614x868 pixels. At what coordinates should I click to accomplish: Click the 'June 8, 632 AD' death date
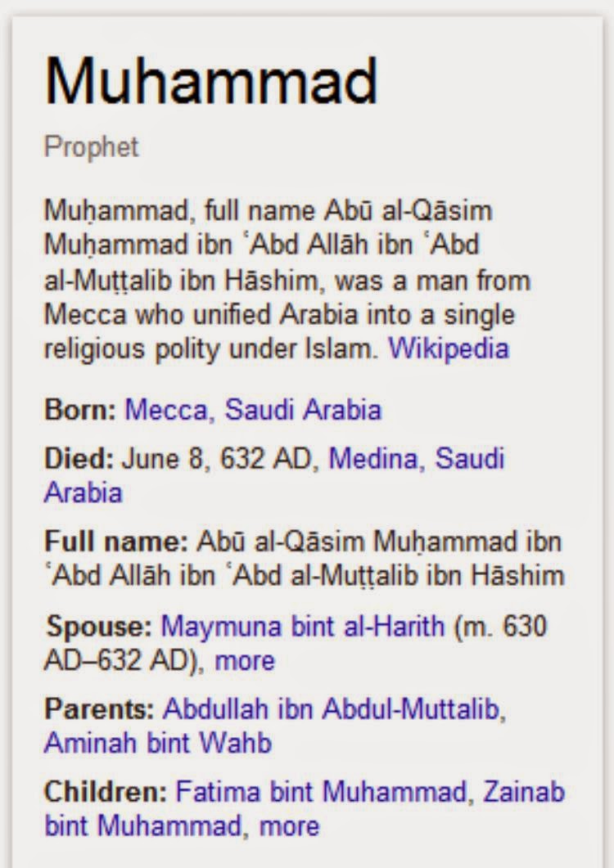tap(217, 458)
